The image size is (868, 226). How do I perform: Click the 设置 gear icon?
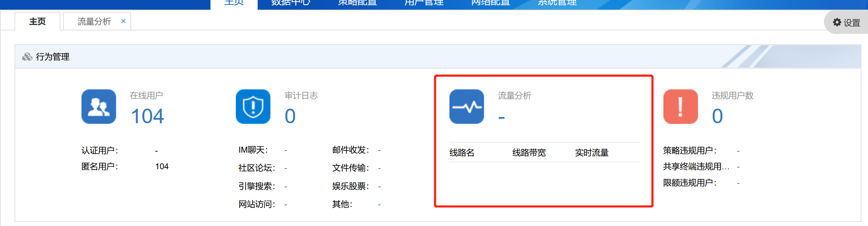837,22
